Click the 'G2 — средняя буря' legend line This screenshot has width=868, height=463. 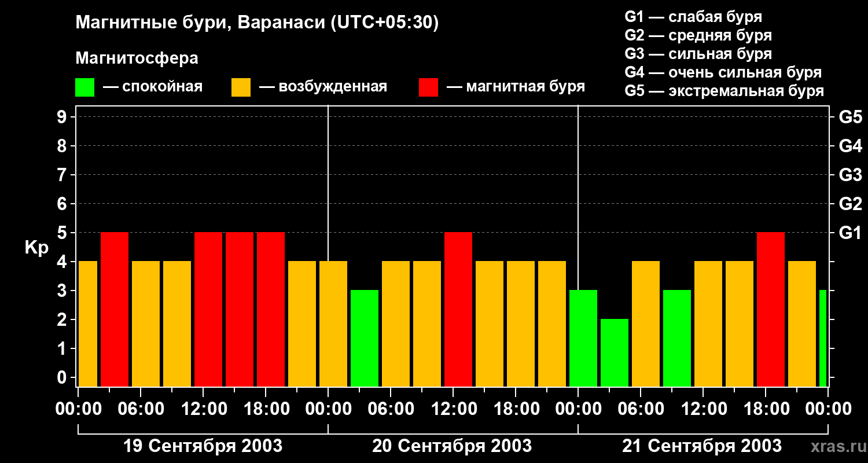pyautogui.click(x=698, y=35)
